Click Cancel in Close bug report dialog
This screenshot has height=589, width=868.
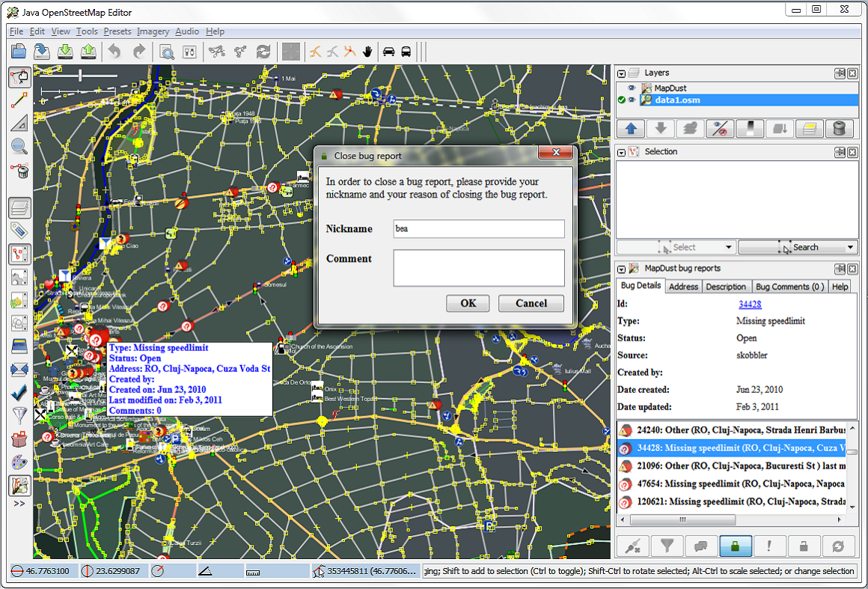pos(531,303)
